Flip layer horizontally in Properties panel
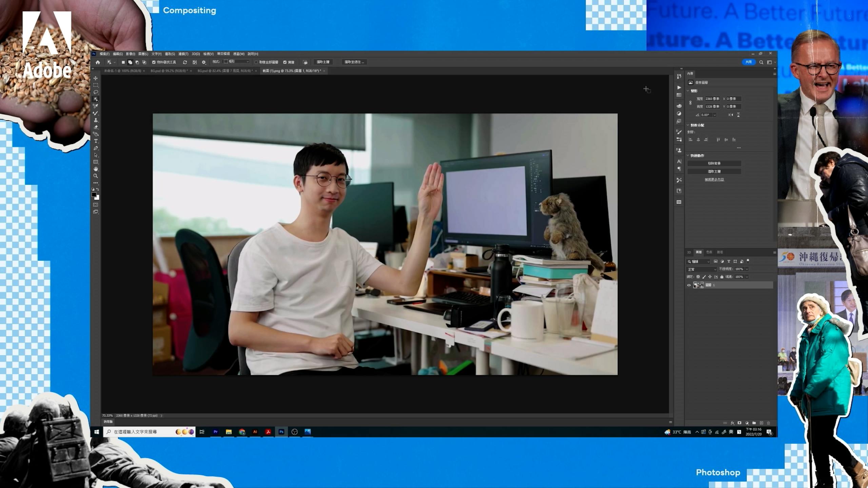The height and width of the screenshot is (488, 868). point(731,115)
